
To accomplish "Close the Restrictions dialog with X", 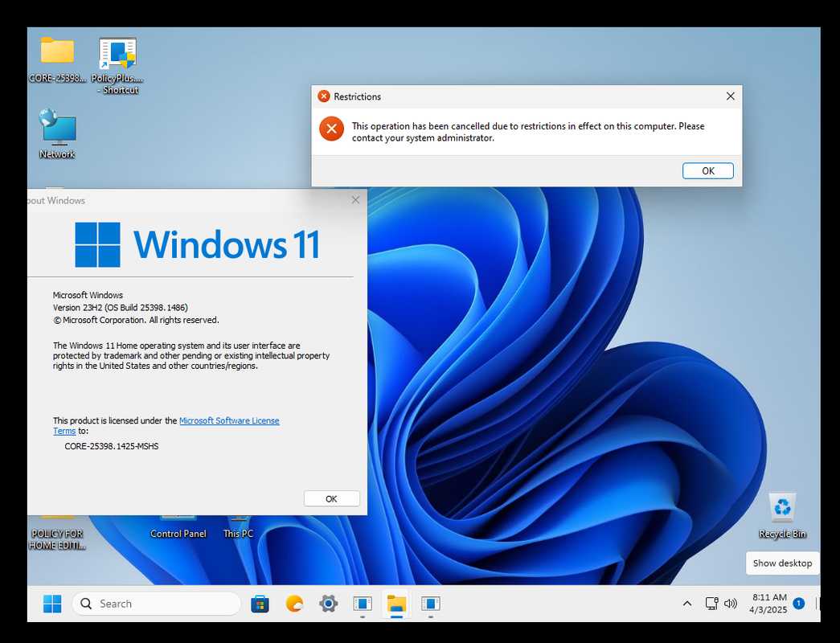I will 730,96.
